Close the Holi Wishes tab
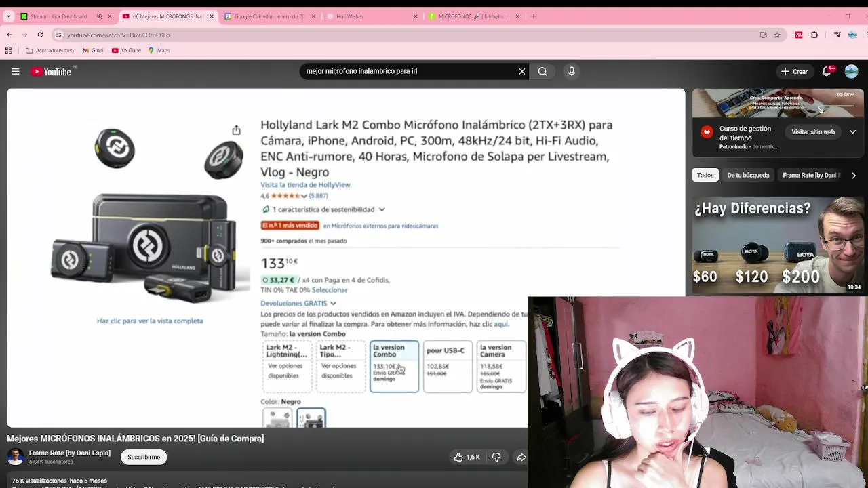This screenshot has height=488, width=868. (x=416, y=16)
